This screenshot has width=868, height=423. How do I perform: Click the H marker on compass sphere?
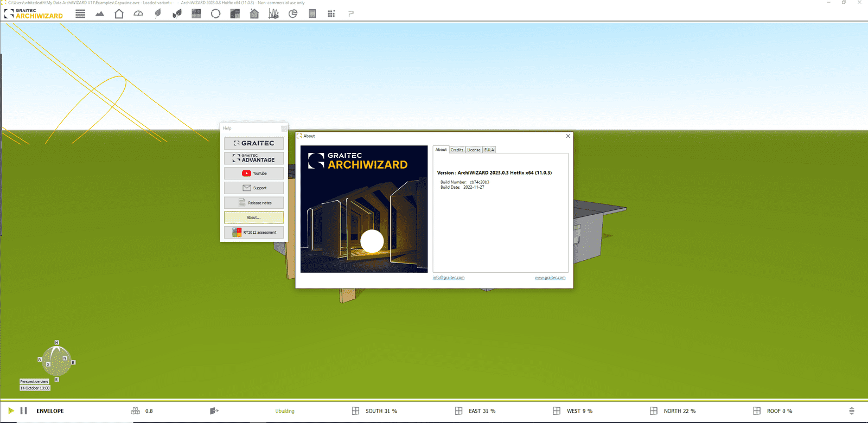point(56,343)
